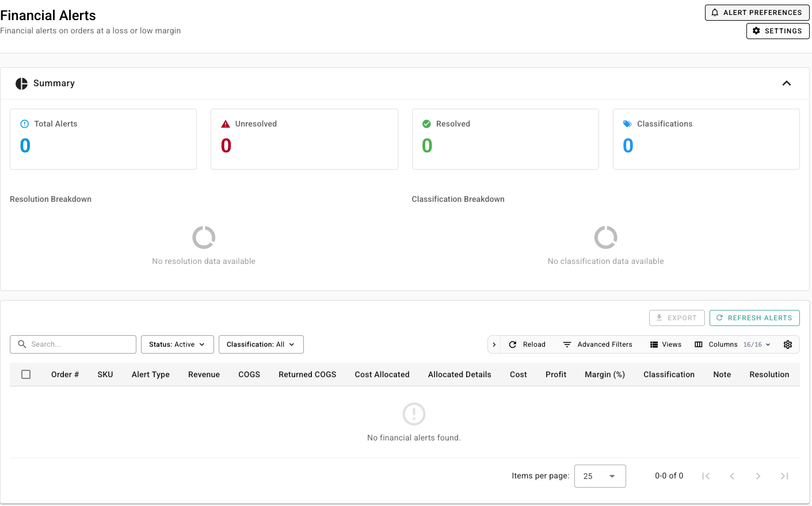Open Advanced Filters
Viewport: 812px width, 506px height.
tap(597, 344)
